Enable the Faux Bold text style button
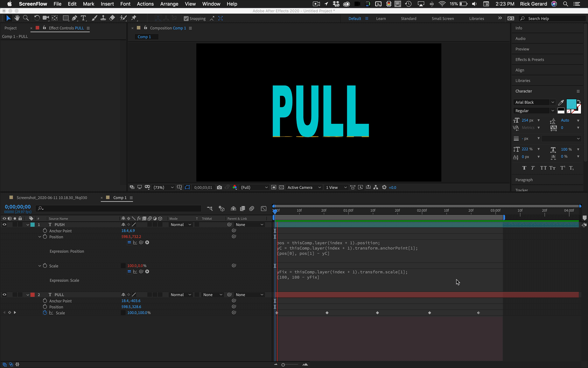Screen dimensions: 588x368 pyautogui.click(x=524, y=168)
